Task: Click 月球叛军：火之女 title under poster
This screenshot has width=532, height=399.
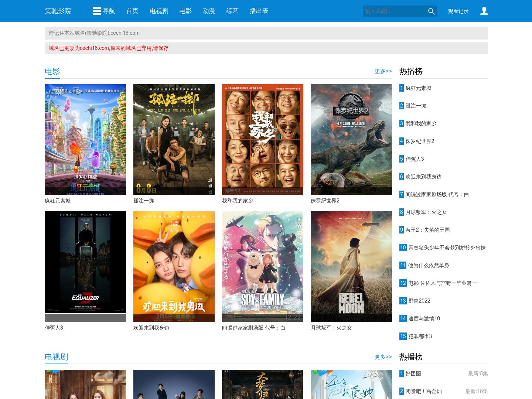Action: coord(331,328)
